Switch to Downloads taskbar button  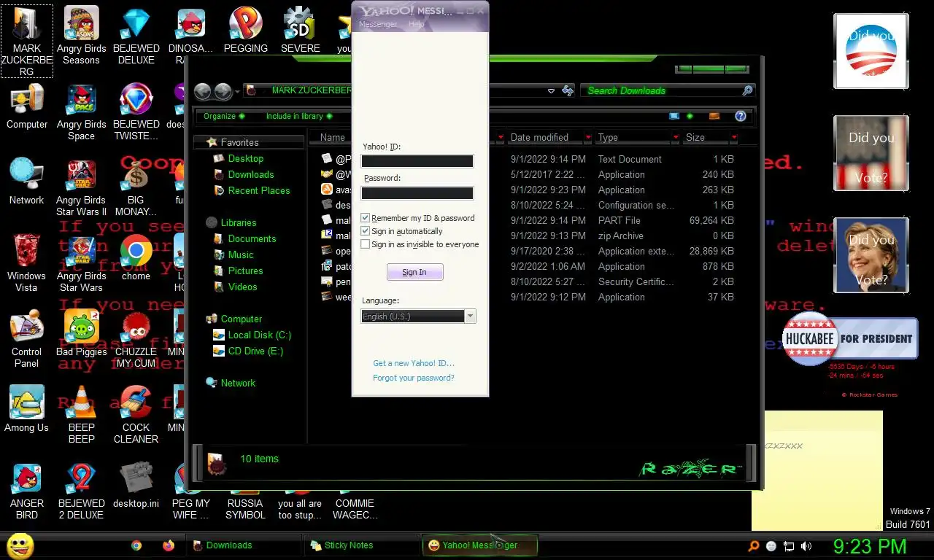click(x=244, y=545)
